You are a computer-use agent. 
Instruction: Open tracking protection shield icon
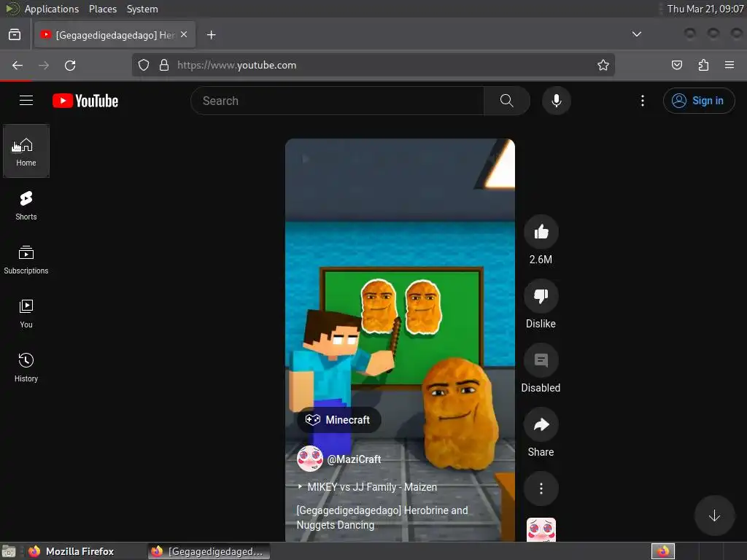coord(144,65)
